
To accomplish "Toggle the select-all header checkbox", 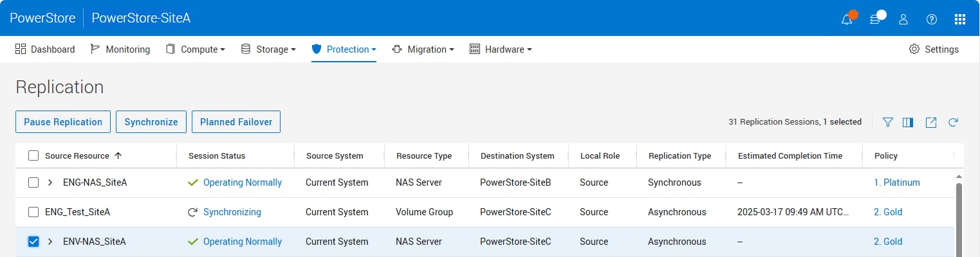I will pyautogui.click(x=34, y=155).
